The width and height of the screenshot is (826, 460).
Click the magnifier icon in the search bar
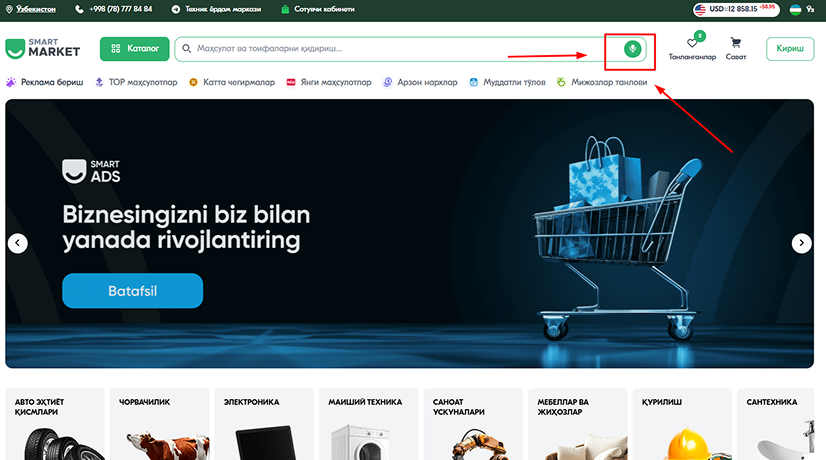click(x=186, y=48)
